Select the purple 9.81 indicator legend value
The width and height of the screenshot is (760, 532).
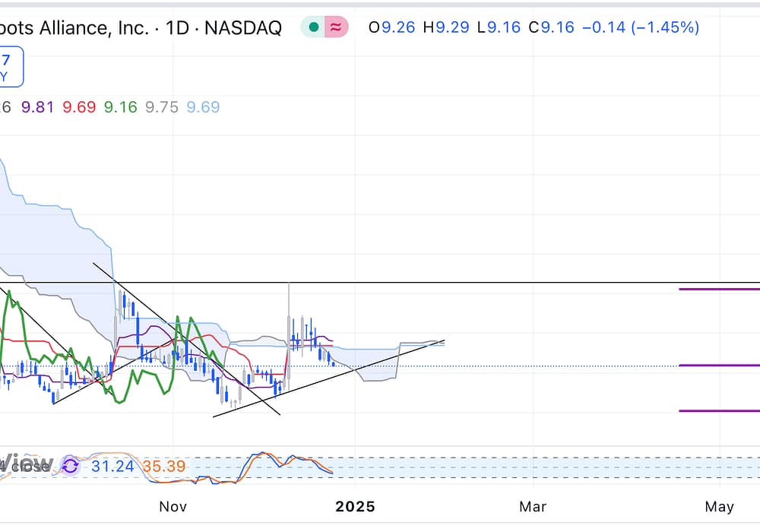click(38, 107)
